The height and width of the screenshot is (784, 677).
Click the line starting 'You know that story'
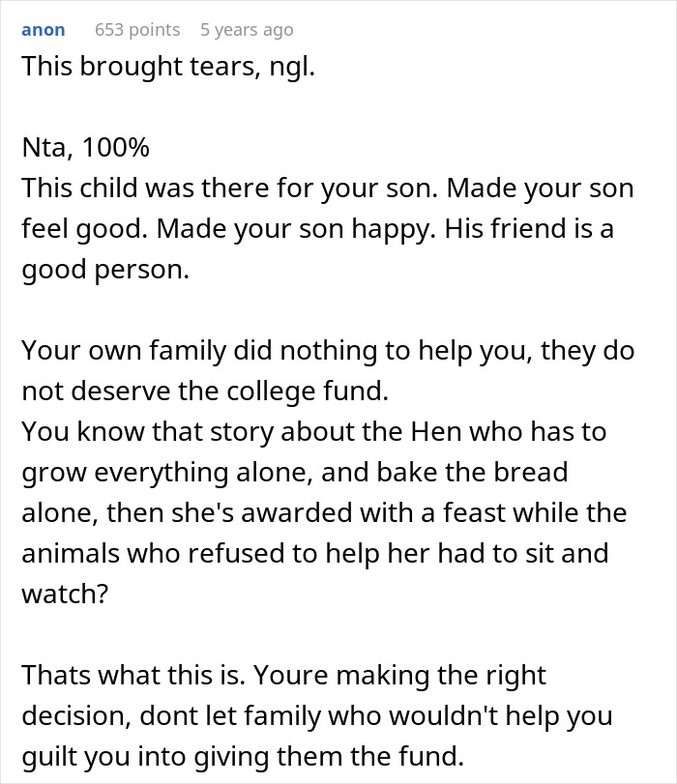tap(313, 430)
